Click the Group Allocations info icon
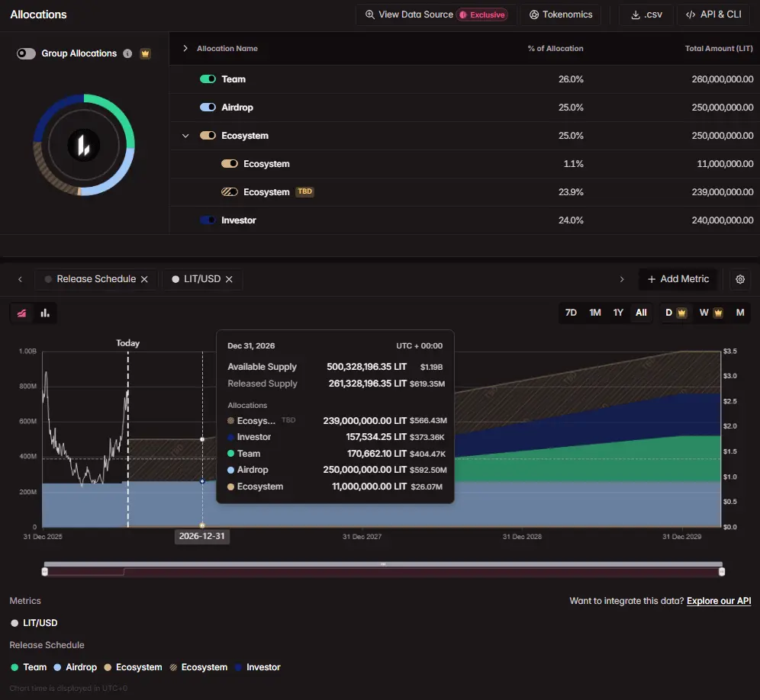Viewport: 760px width, 700px height. (x=127, y=53)
